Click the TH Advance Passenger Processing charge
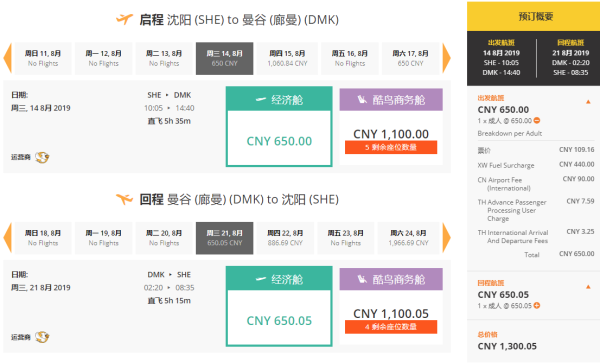 [x=536, y=210]
